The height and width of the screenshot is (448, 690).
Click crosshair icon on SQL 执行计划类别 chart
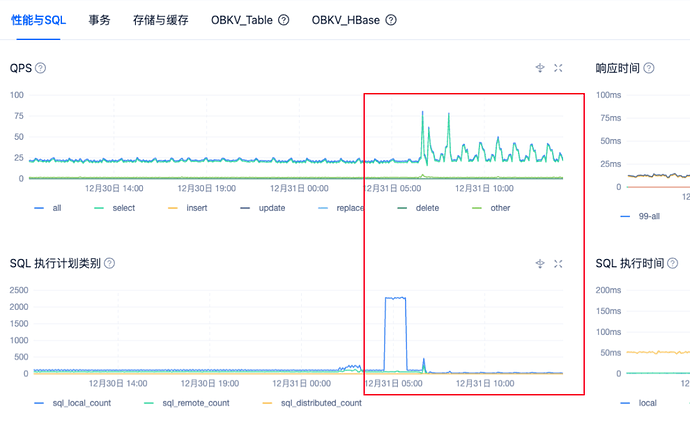(540, 263)
